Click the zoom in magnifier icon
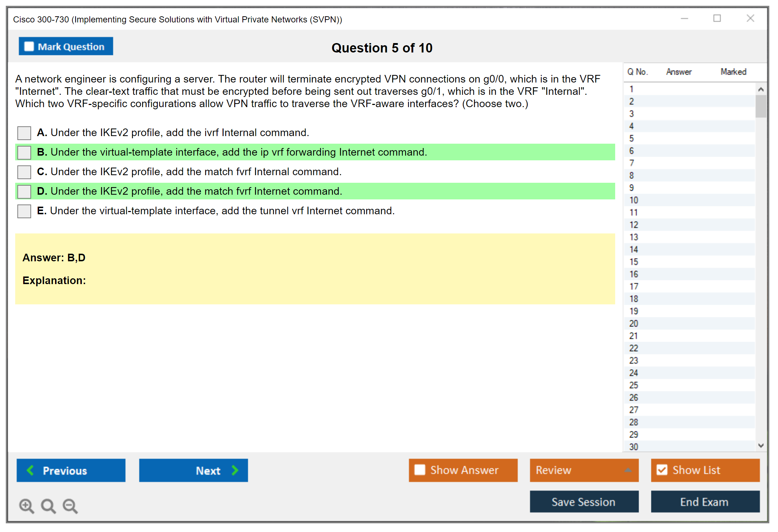This screenshot has width=778, height=532. (26, 506)
